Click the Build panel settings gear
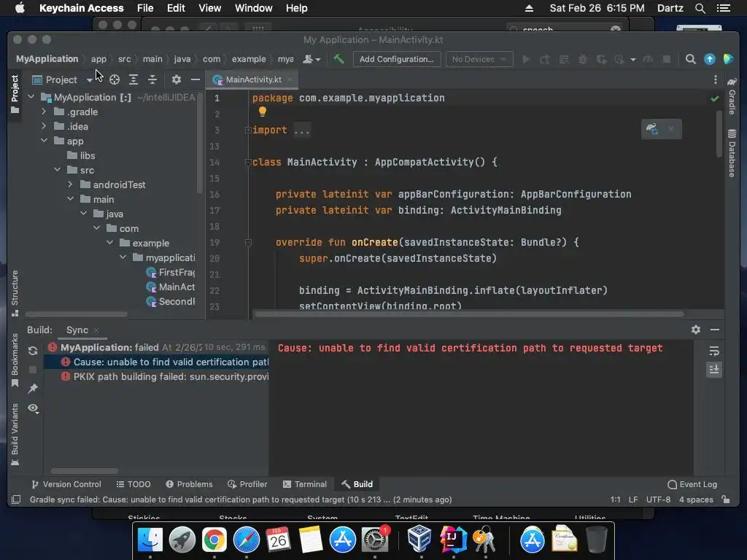 (695, 330)
